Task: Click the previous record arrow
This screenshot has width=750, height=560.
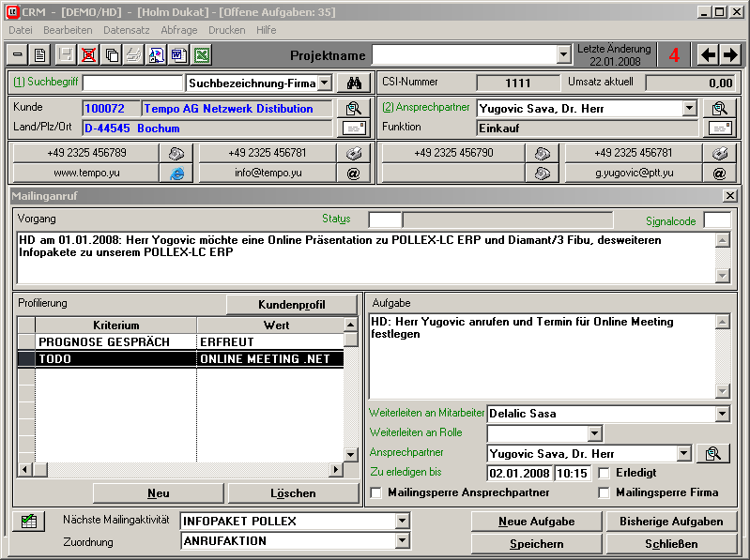Action: [709, 54]
